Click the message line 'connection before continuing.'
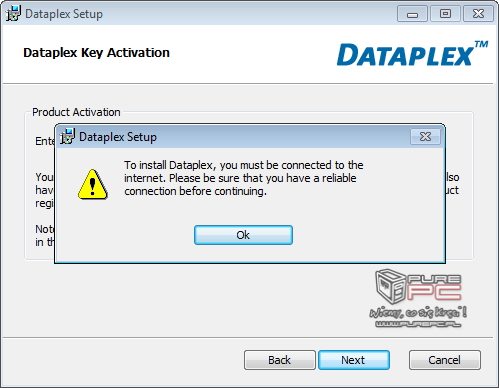Screen dimensions: 499x388 195,191
